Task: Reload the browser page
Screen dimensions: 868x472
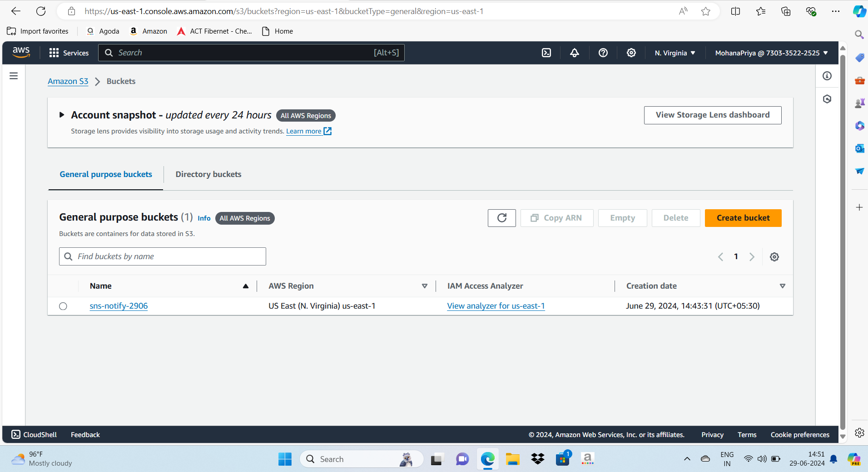Action: tap(41, 11)
